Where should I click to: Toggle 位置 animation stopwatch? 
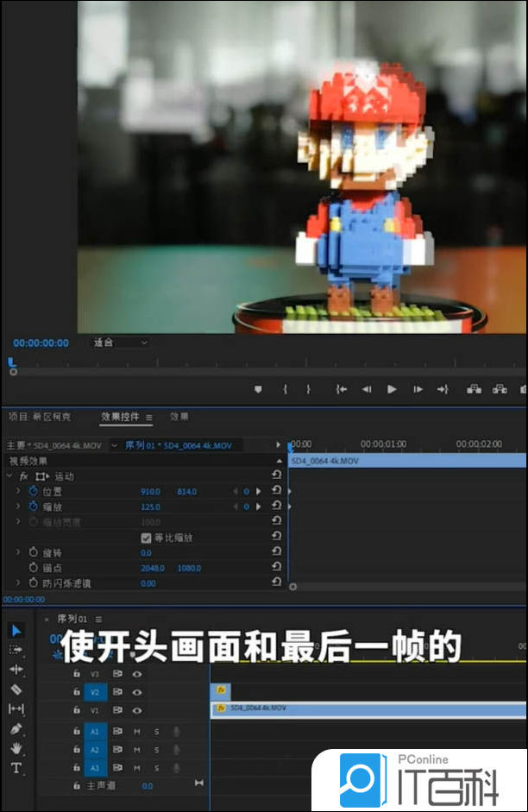34,491
